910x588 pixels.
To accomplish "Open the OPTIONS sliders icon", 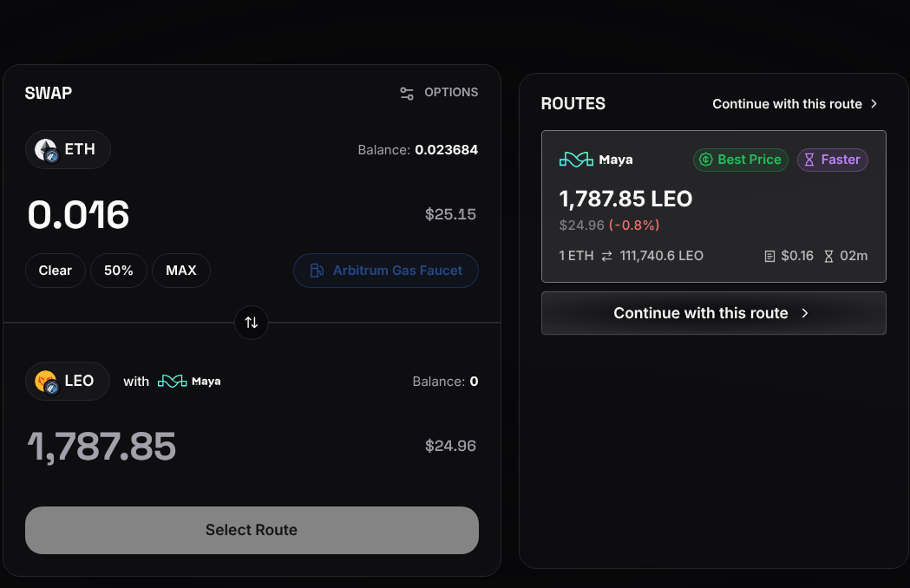I will tap(407, 93).
